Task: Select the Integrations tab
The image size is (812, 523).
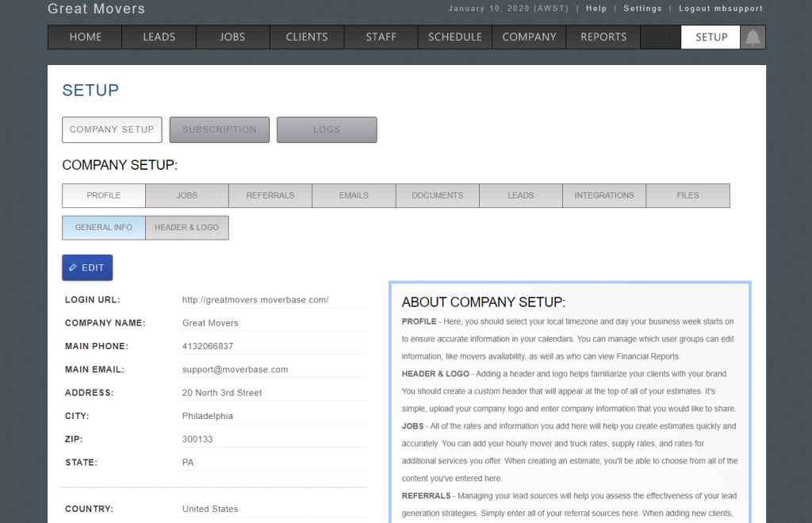Action: pyautogui.click(x=604, y=195)
